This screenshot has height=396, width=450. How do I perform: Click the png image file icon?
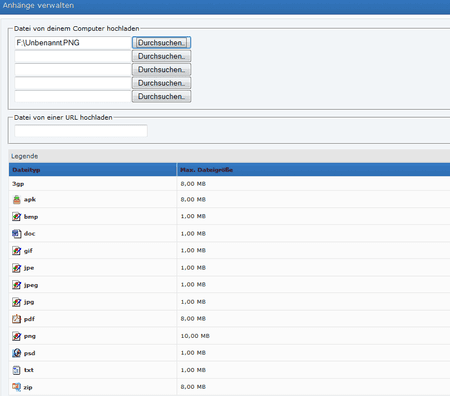tap(17, 336)
